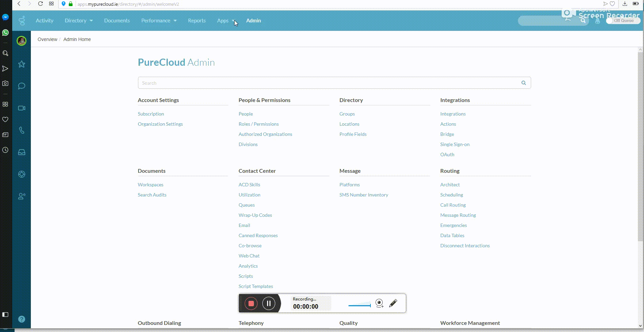Open WhatsApp in browser sidebar
The width and height of the screenshot is (644, 332).
[x=5, y=33]
